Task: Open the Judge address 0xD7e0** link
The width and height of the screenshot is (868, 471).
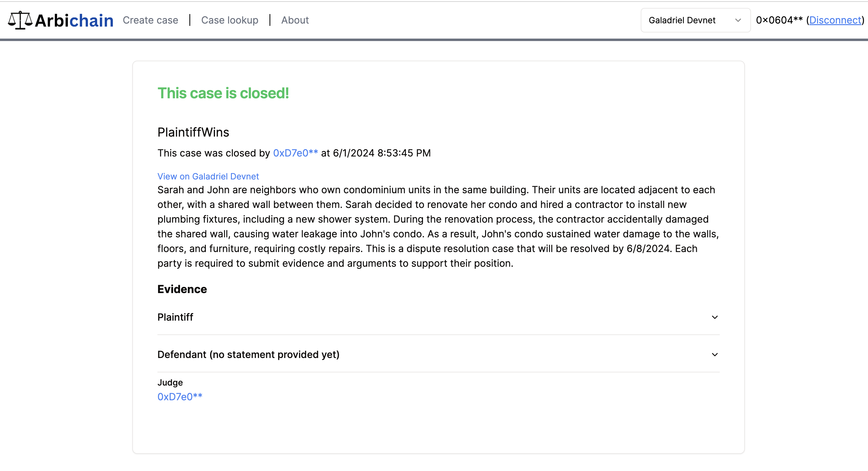Action: click(x=179, y=397)
